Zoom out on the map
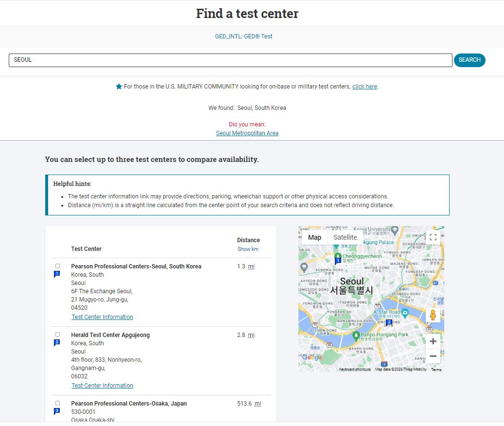Image resolution: width=504 pixels, height=426 pixels. 433,356
